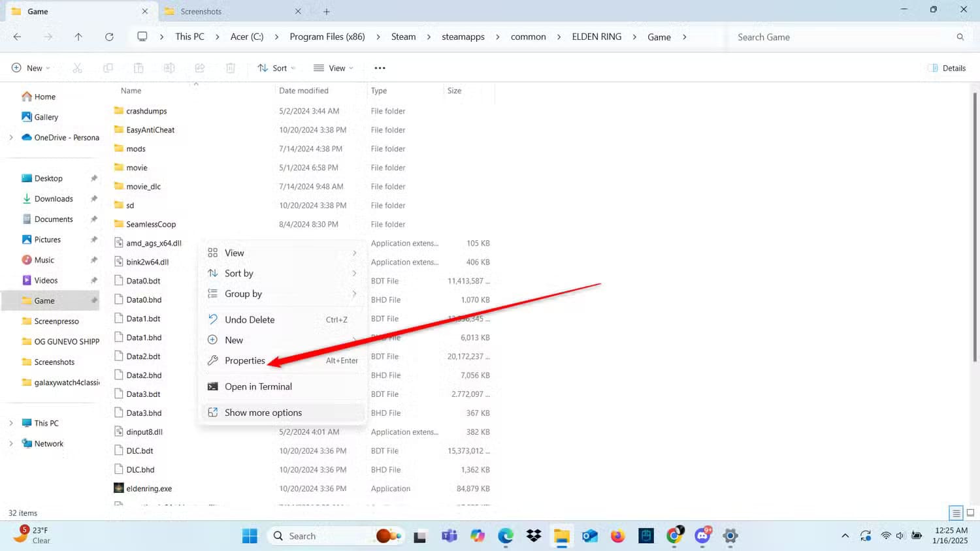Click the Rename icon in toolbar

(x=169, y=68)
